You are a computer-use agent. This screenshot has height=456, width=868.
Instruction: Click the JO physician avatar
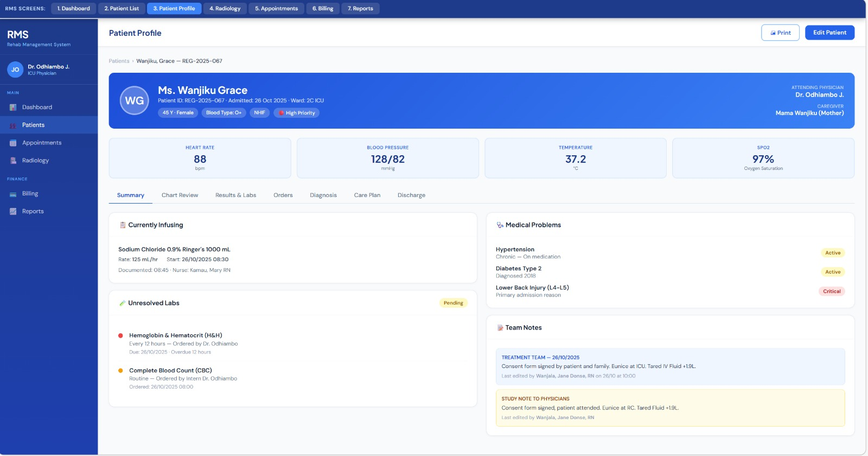coord(15,69)
